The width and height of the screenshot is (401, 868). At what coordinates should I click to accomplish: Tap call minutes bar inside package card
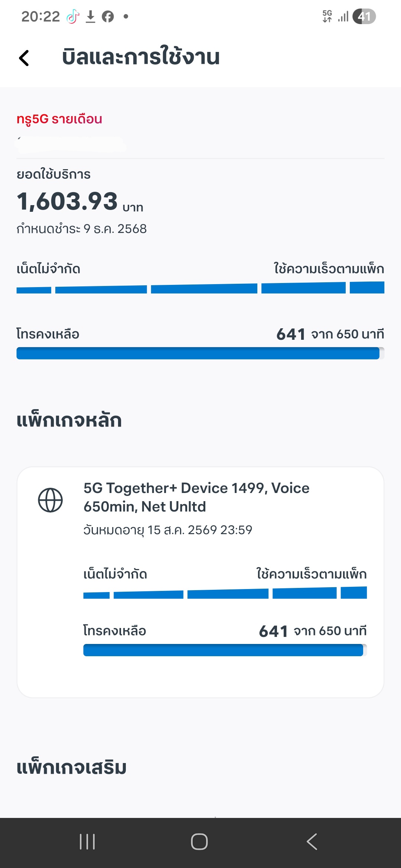225,650
